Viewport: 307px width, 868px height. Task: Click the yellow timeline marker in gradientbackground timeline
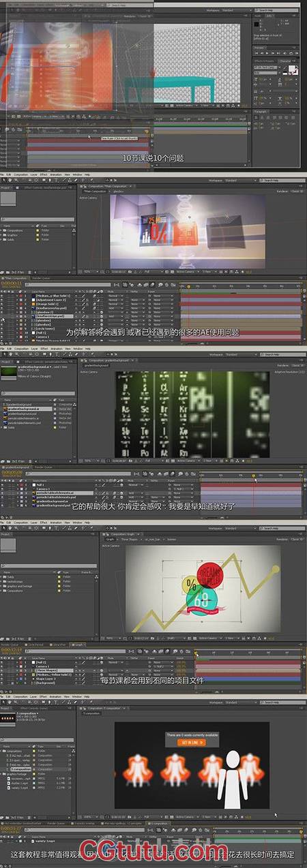pos(254,476)
